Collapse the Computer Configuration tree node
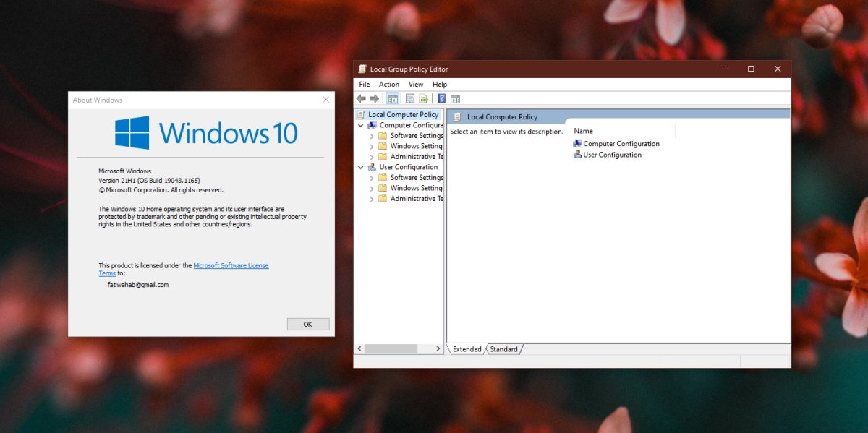Screen dimensions: 868x433 click(x=361, y=125)
